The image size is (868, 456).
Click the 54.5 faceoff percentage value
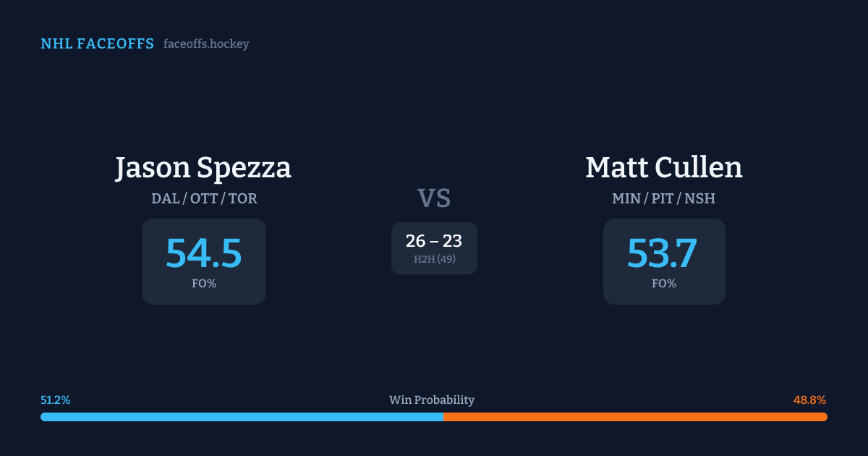click(x=204, y=253)
